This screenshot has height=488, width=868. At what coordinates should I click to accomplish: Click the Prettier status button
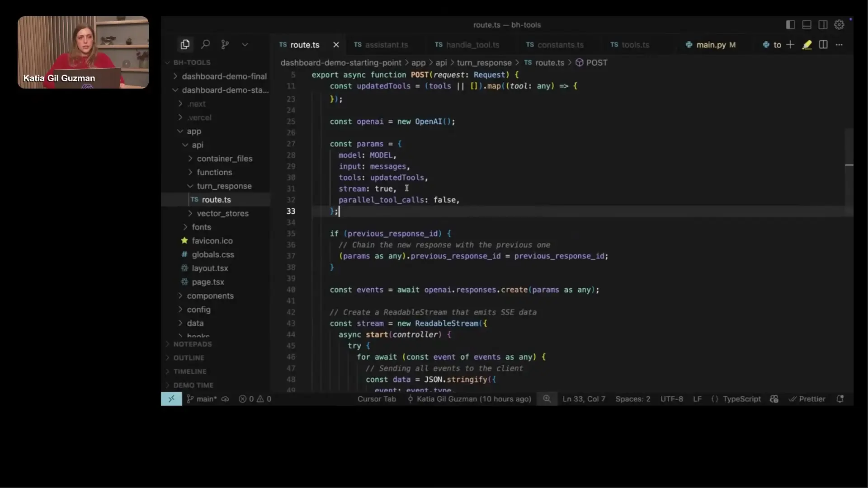point(807,399)
